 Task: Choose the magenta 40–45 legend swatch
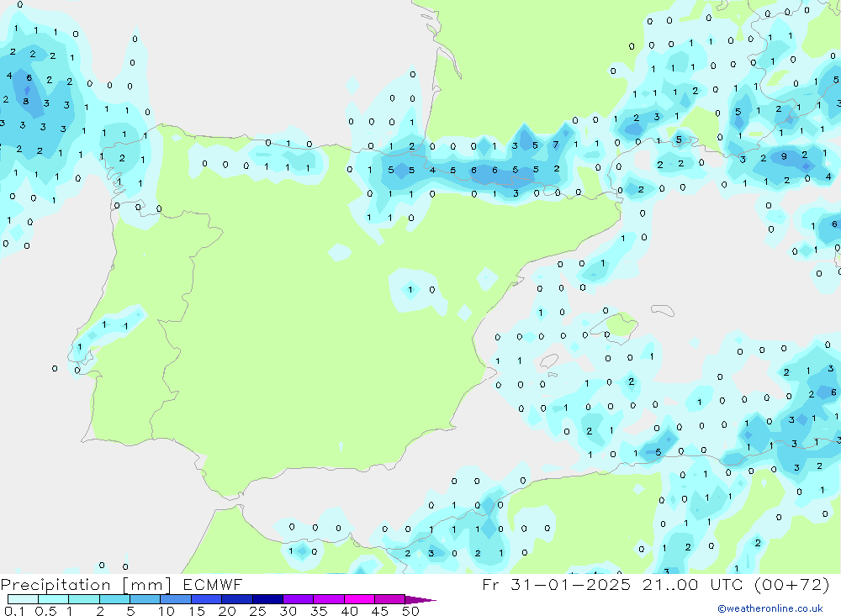coord(360,599)
